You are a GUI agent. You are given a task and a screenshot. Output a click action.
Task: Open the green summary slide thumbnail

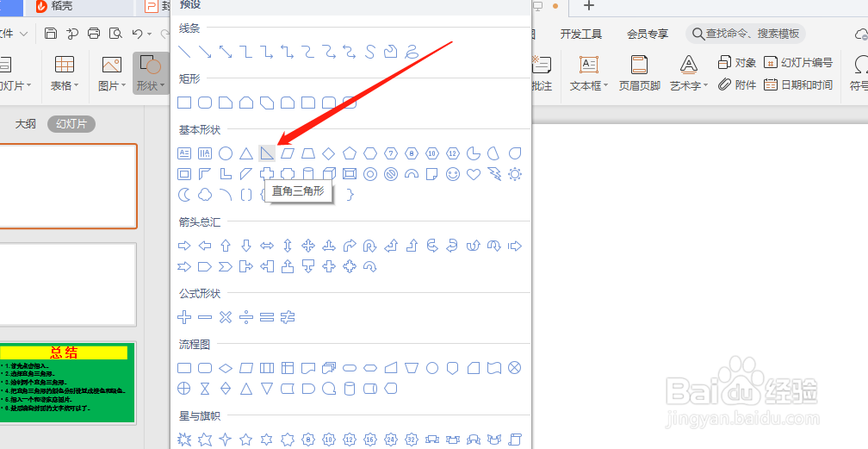tap(67, 383)
